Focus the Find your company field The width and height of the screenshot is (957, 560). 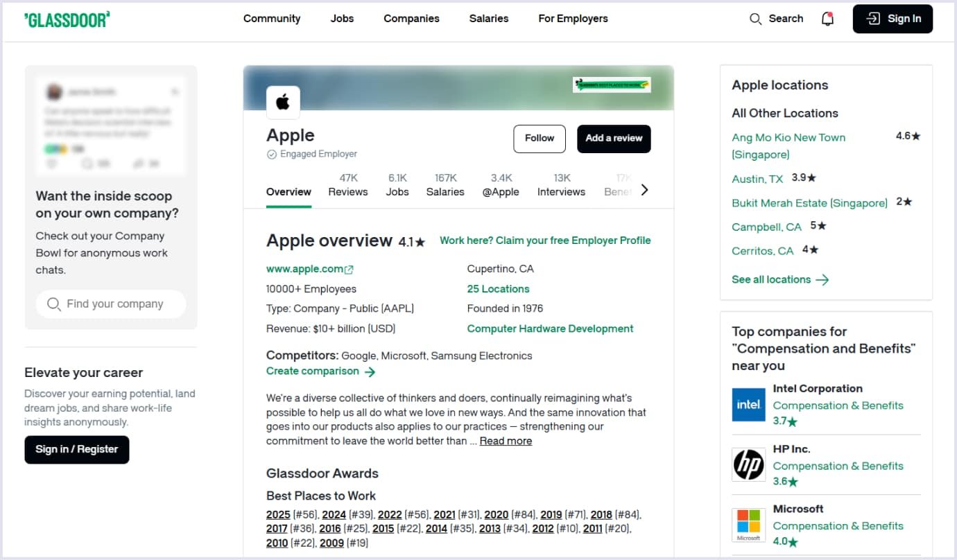(111, 304)
